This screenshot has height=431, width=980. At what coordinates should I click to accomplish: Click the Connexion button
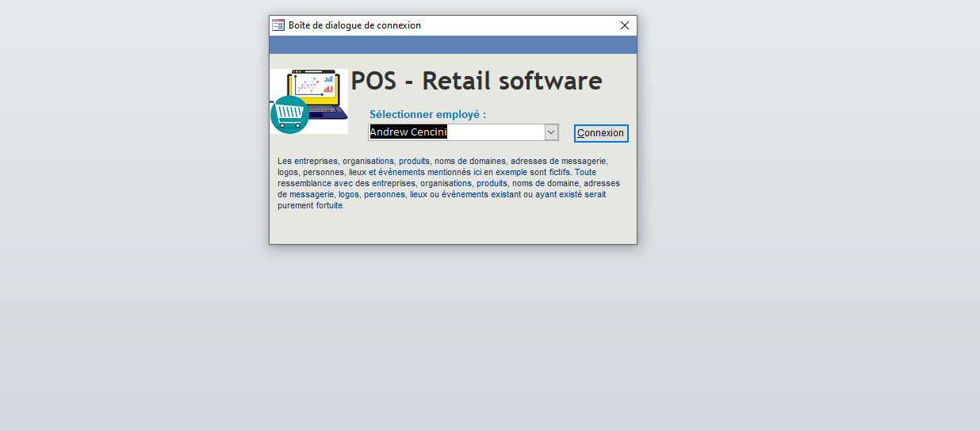click(x=601, y=133)
